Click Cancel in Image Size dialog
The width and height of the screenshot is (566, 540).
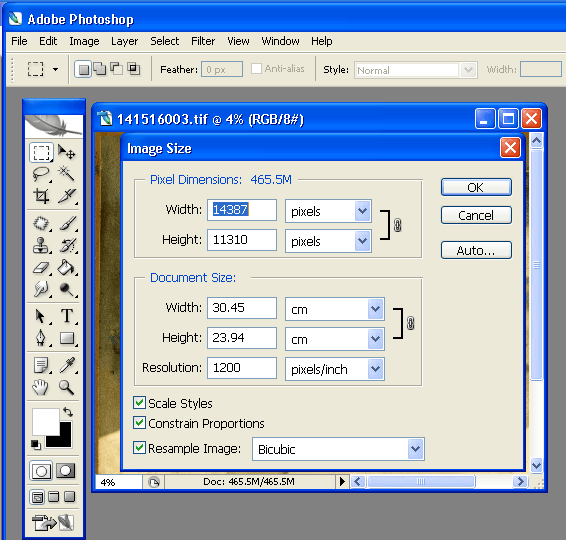pyautogui.click(x=476, y=215)
